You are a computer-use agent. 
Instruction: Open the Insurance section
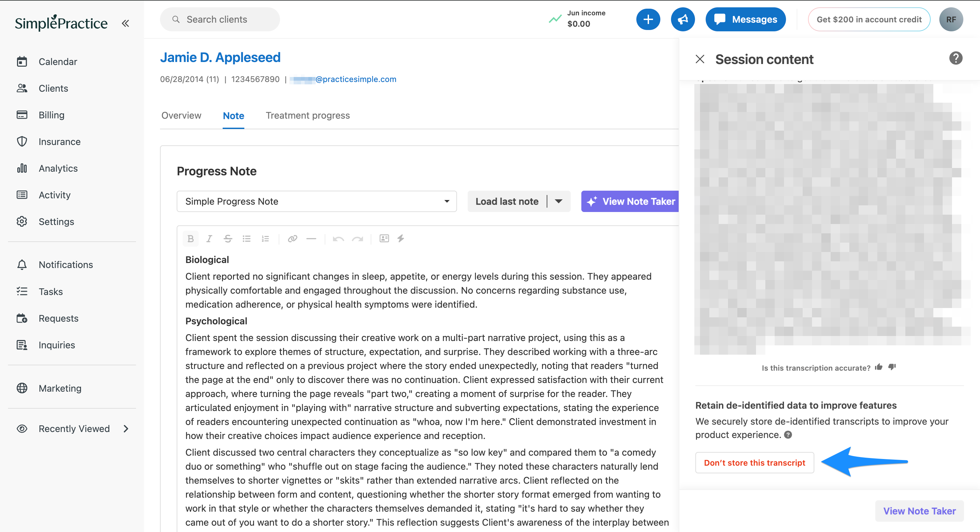tap(59, 142)
